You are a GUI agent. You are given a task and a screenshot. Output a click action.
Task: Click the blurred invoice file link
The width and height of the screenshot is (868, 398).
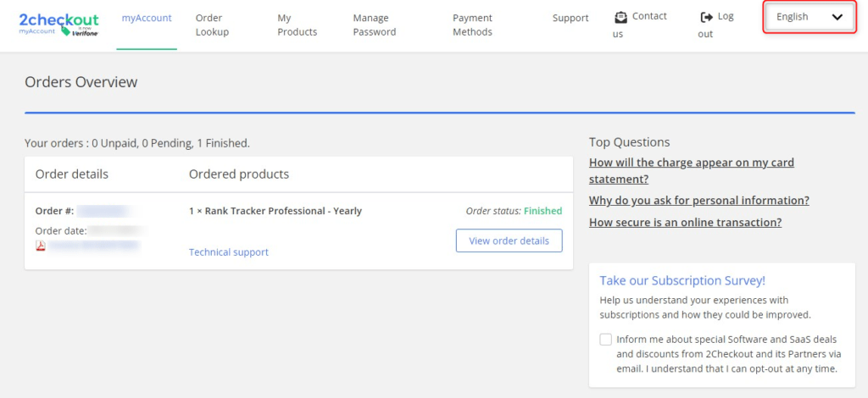(93, 246)
